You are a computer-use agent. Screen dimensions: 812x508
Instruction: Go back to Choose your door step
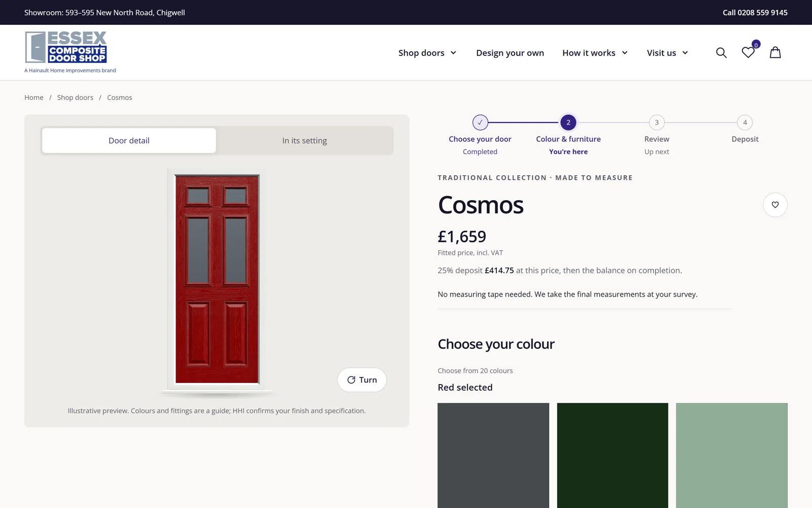480,135
